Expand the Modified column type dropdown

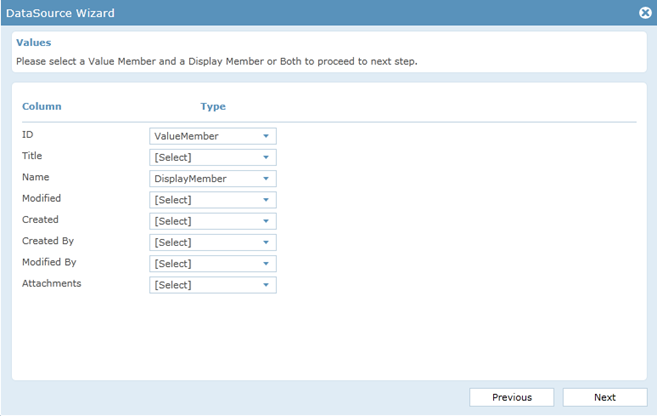212,200
